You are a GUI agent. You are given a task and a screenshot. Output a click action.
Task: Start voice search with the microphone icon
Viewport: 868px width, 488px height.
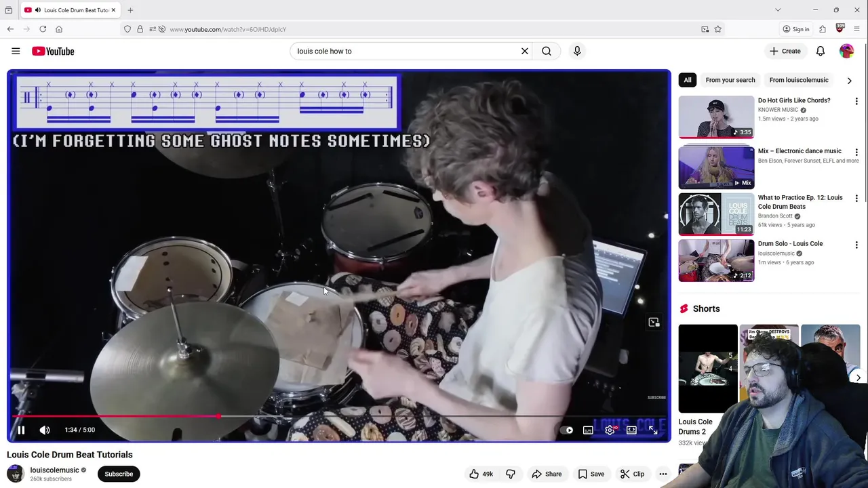pyautogui.click(x=577, y=51)
